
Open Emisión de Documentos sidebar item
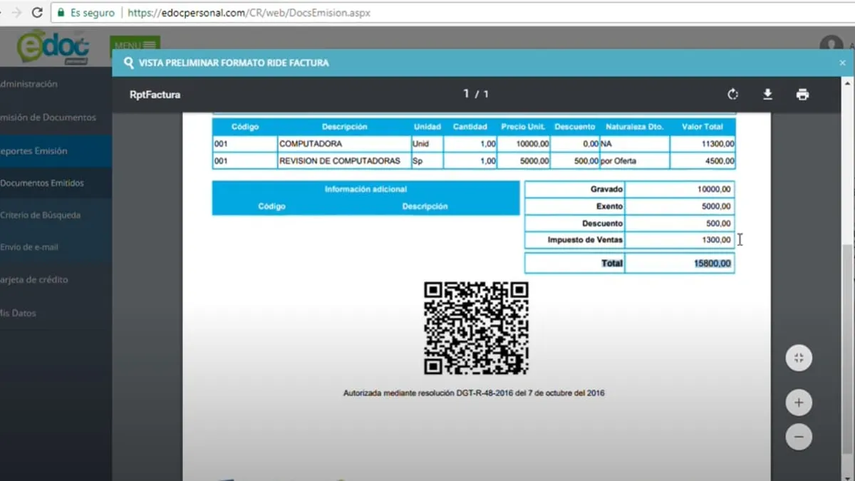47,117
